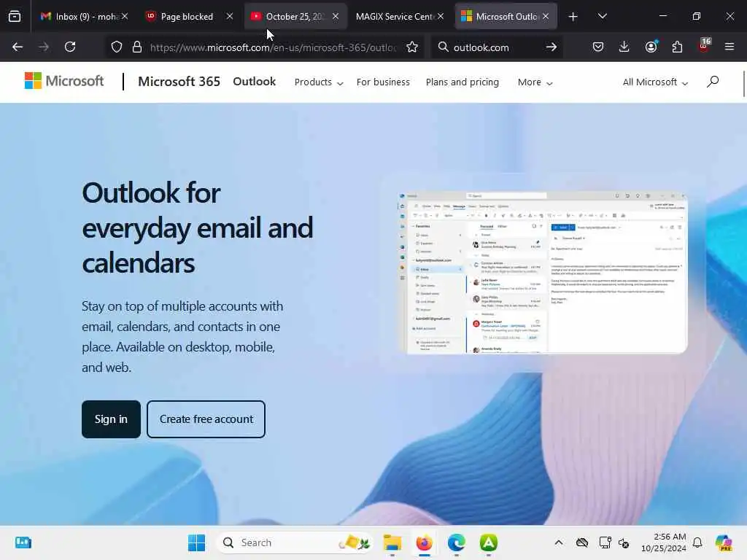The image size is (747, 560).
Task: Open the uBlock Origin extension icon
Action: click(704, 46)
